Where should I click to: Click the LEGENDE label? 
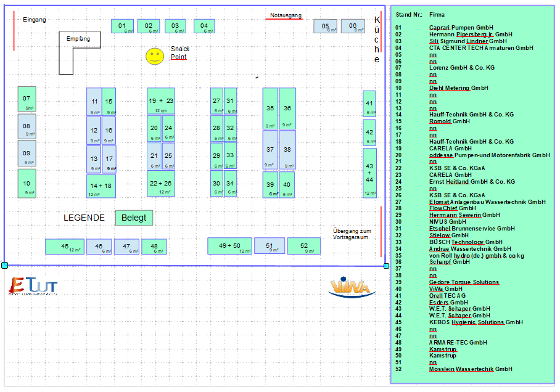click(84, 218)
